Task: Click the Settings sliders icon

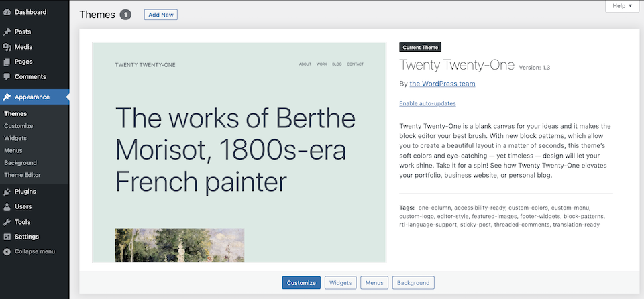Action: [x=7, y=237]
